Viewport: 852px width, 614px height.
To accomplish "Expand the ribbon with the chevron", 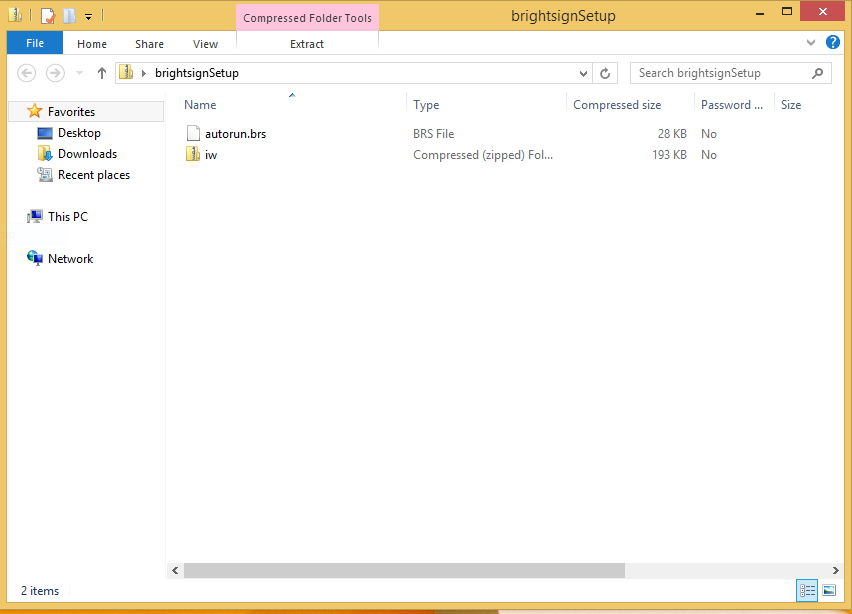I will point(811,42).
